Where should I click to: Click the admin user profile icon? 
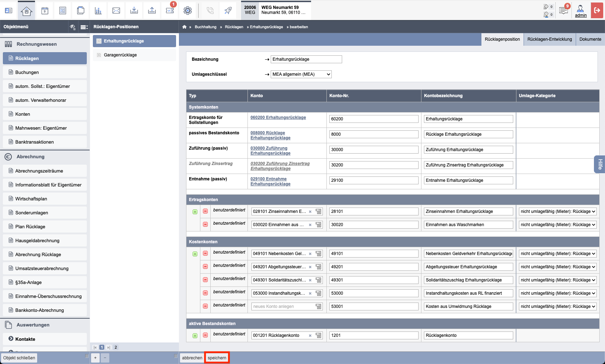(581, 11)
